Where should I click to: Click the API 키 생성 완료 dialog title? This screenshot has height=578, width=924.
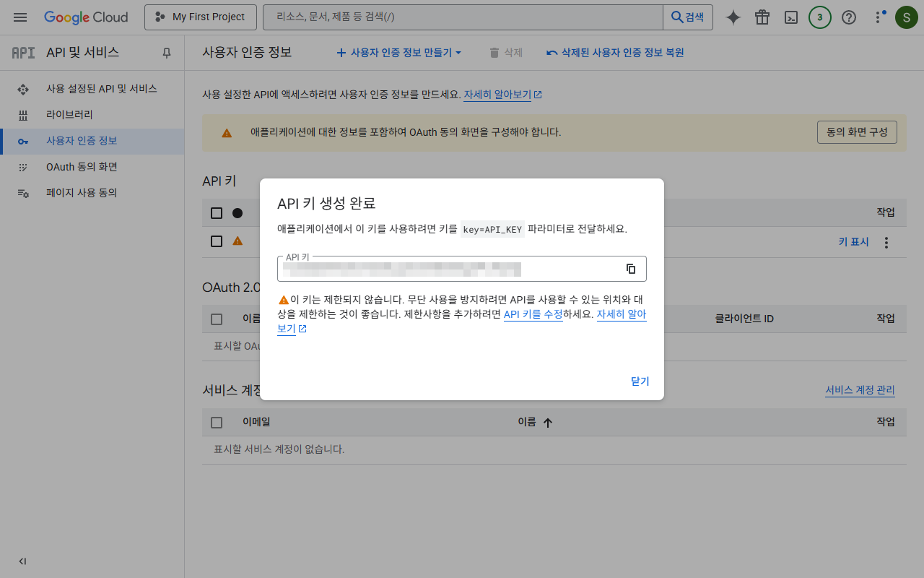(x=326, y=203)
